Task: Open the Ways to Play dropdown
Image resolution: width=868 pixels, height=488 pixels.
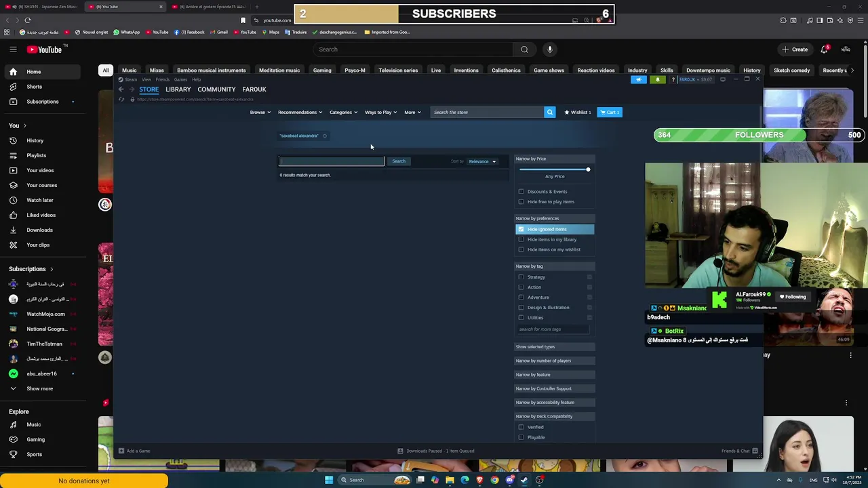Action: [x=380, y=113]
